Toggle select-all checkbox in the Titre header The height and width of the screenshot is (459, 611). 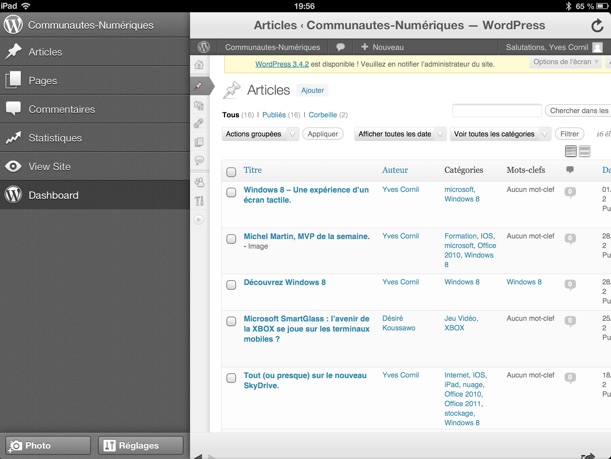tap(231, 172)
